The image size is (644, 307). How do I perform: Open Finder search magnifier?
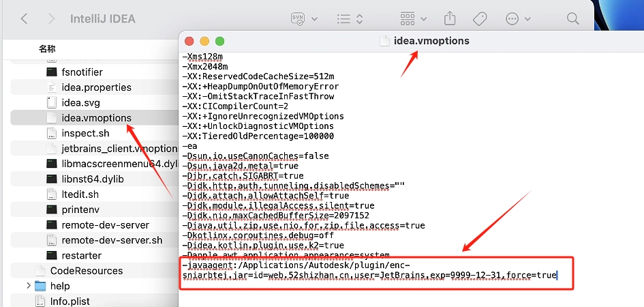tap(572, 18)
